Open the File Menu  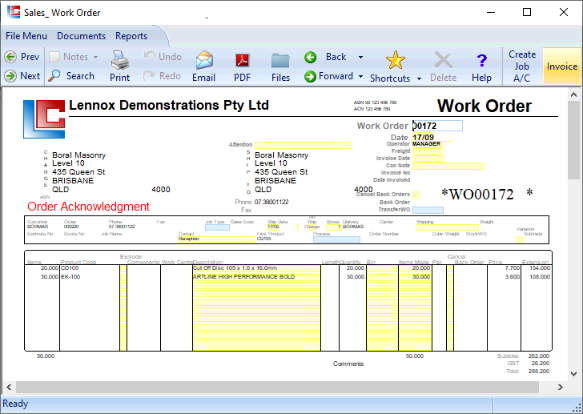pos(26,36)
